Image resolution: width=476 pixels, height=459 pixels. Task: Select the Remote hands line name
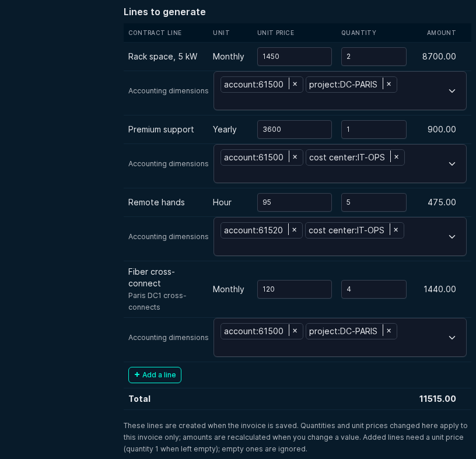coord(156,202)
